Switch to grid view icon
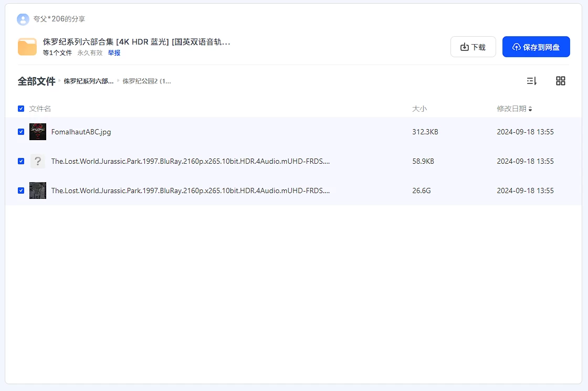 click(560, 81)
